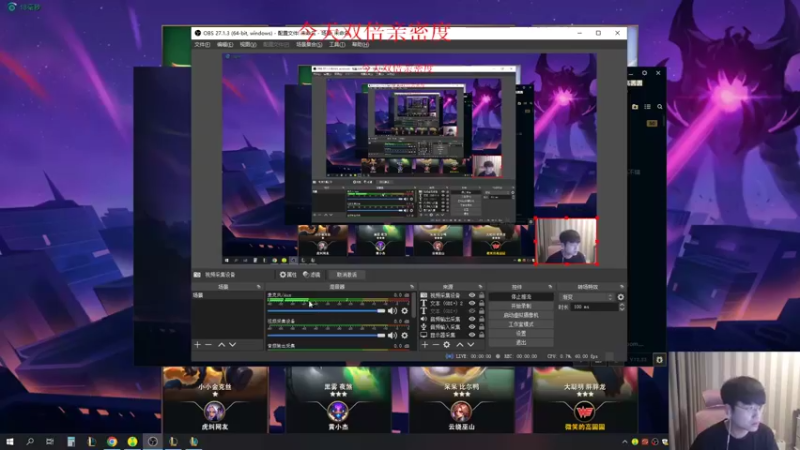Expand hidden system tray icons chevron
The image size is (800, 450).
[624, 442]
